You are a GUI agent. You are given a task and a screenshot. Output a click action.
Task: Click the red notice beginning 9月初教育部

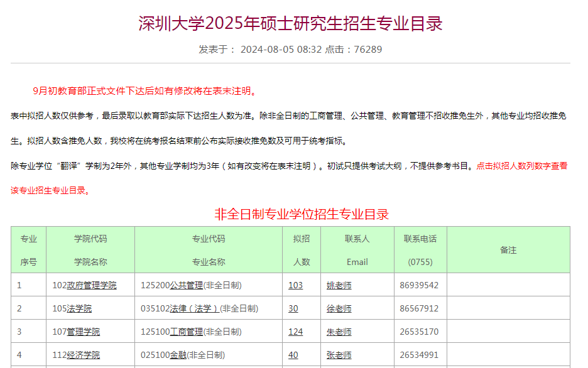tap(144, 91)
